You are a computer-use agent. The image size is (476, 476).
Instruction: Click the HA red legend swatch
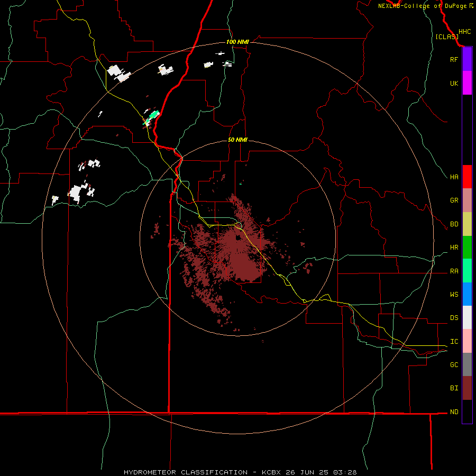(x=467, y=177)
